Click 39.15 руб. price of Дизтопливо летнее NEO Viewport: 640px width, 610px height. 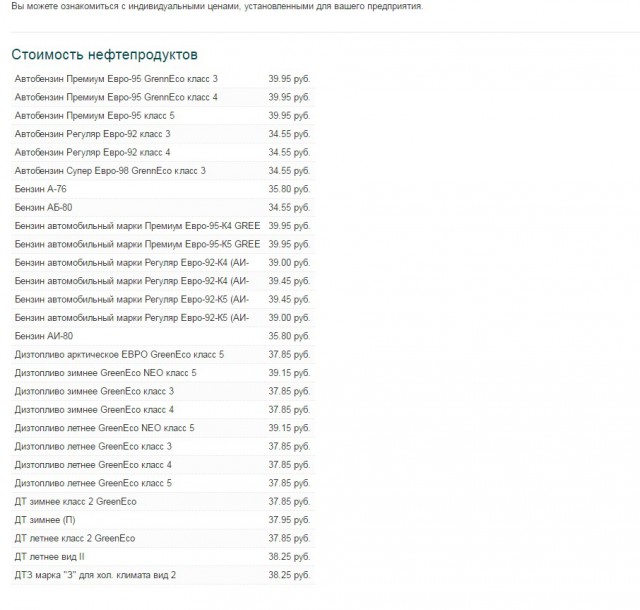click(289, 428)
